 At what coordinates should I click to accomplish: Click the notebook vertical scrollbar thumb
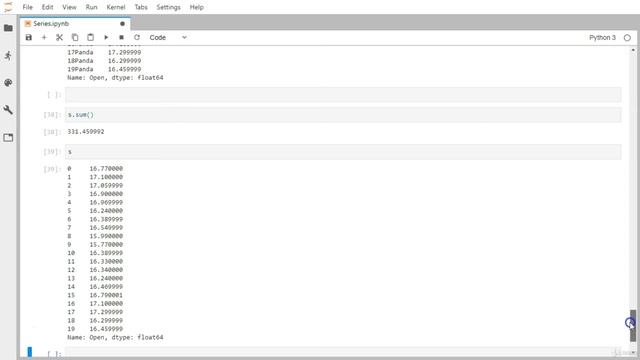(x=633, y=325)
